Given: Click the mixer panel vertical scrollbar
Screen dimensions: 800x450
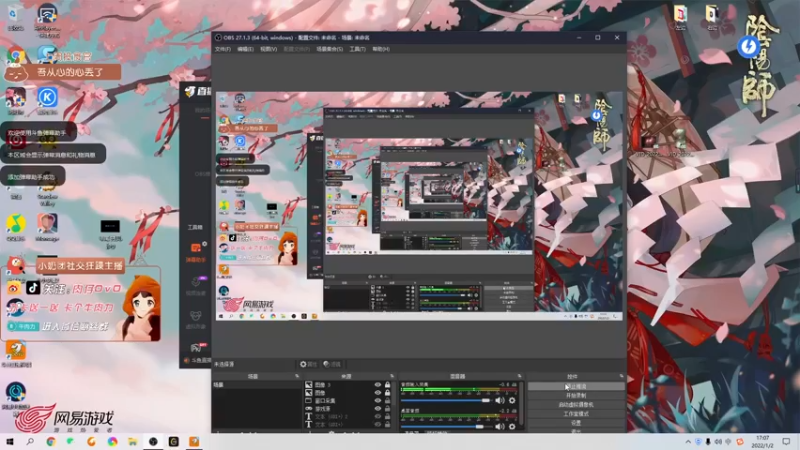Looking at the screenshot, I should coord(522,406).
